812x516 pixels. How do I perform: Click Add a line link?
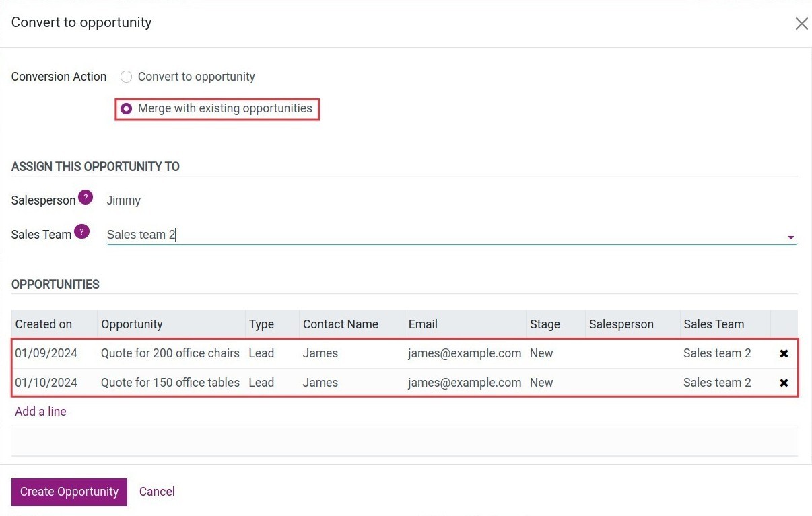click(40, 412)
